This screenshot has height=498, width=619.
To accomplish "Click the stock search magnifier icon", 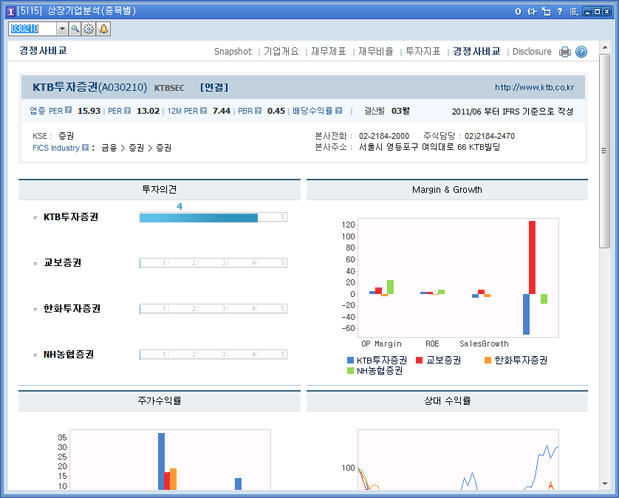I will [75, 29].
